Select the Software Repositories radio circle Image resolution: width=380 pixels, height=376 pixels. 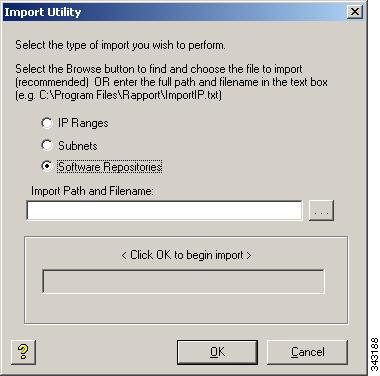[47, 166]
